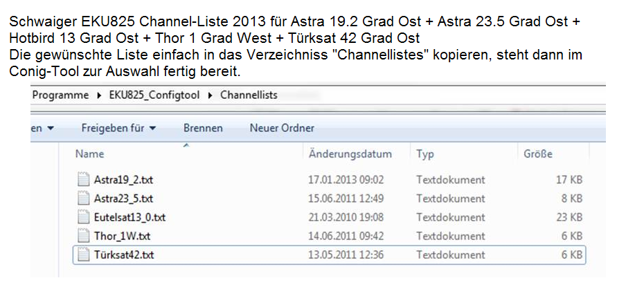
Task: Sort by the Größe column header
Action: point(538,154)
